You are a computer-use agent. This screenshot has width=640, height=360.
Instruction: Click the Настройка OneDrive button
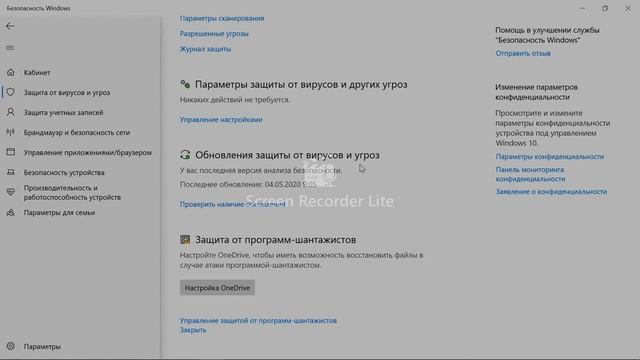pos(217,288)
